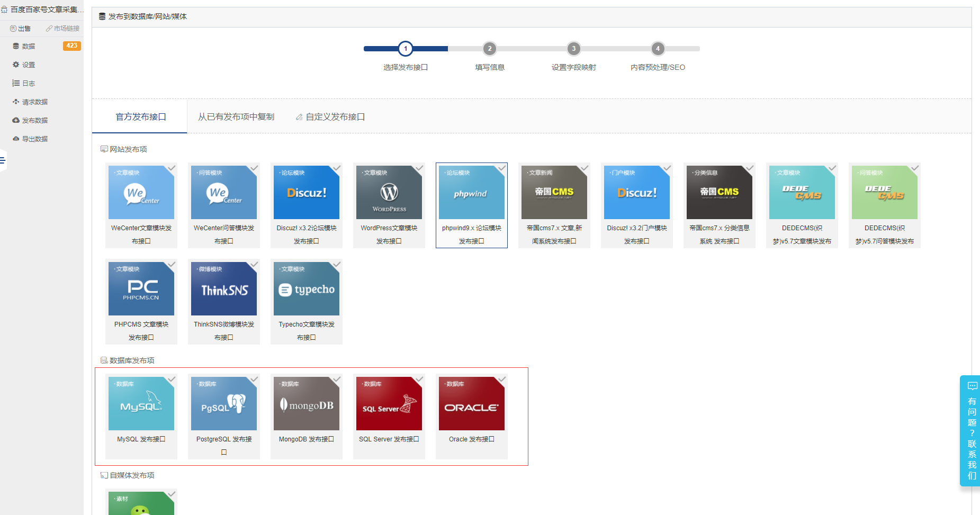
Task: Click the 百度百家号文章采集 project title
Action: click(43, 10)
